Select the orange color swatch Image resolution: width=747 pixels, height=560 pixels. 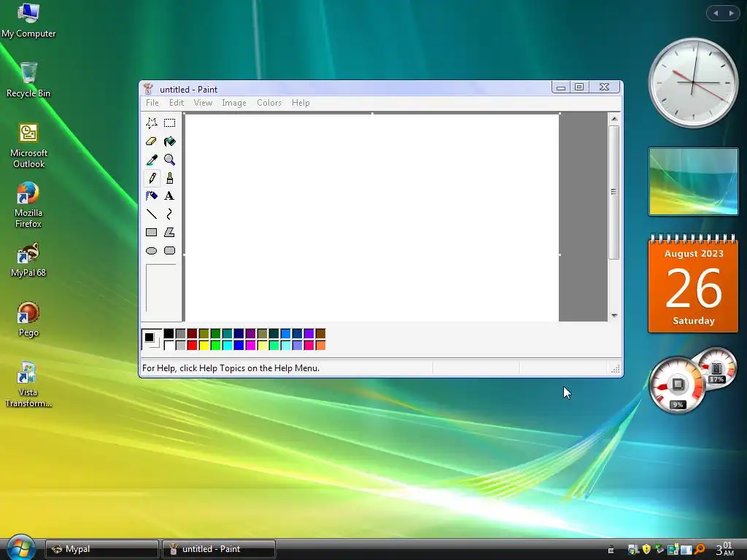(321, 345)
